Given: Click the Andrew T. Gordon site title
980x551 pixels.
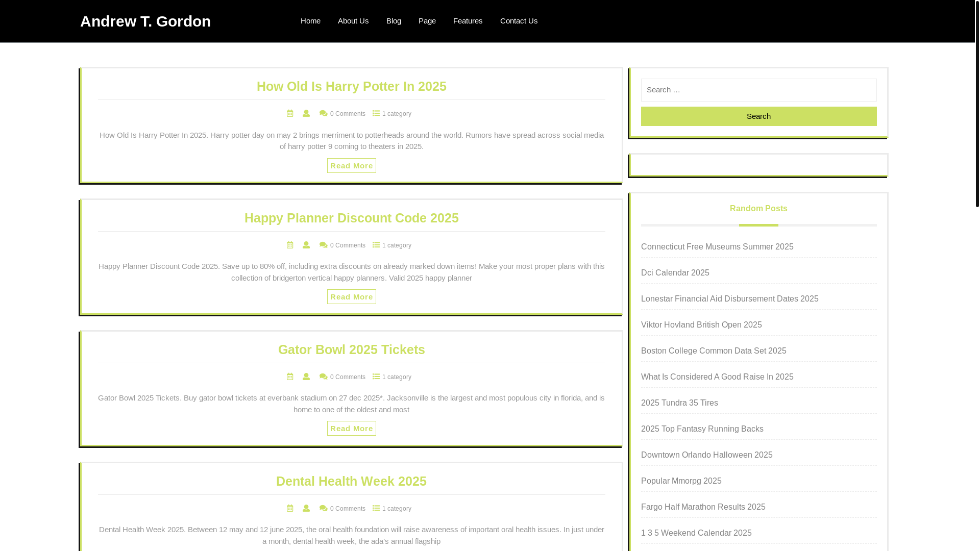Looking at the screenshot, I should tap(145, 21).
